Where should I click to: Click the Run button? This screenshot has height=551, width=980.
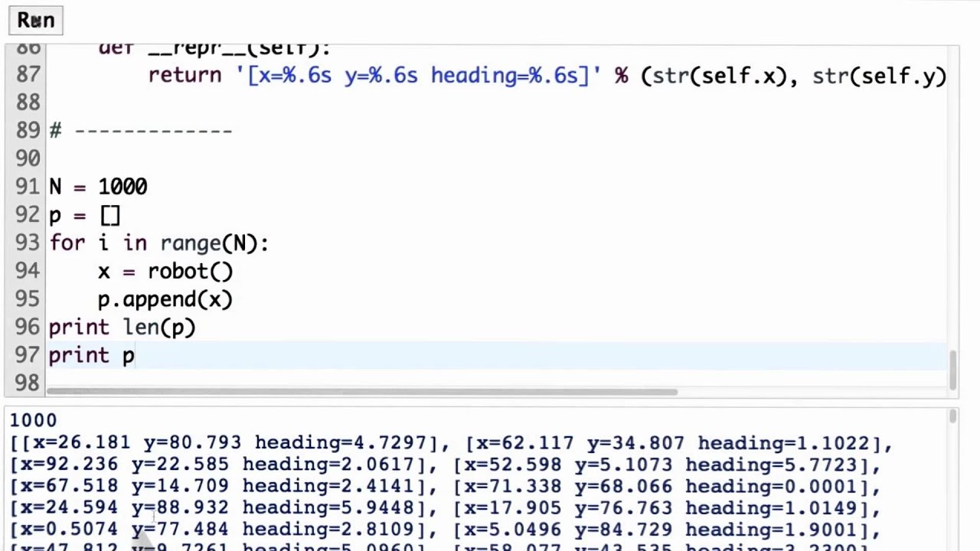click(x=36, y=20)
